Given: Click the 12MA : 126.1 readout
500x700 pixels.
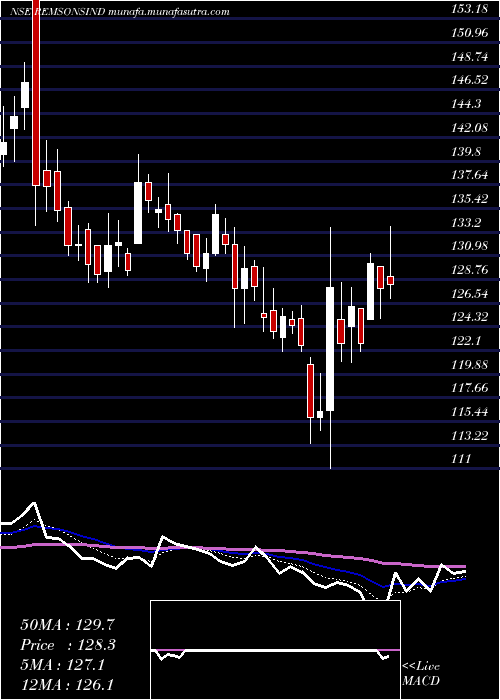Looking at the screenshot, I should [66, 685].
